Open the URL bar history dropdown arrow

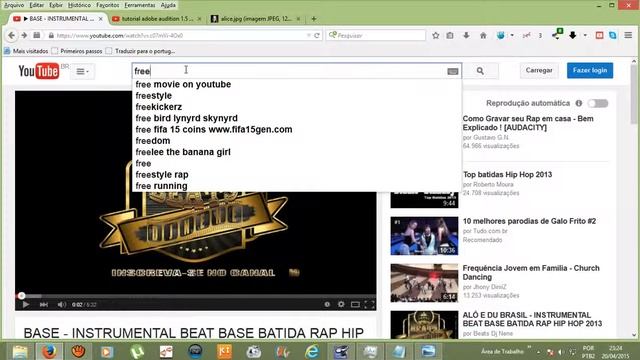tap(309, 36)
